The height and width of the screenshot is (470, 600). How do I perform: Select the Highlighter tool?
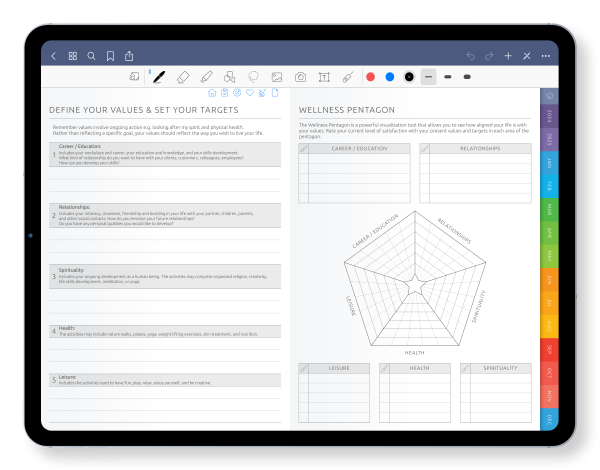point(206,77)
